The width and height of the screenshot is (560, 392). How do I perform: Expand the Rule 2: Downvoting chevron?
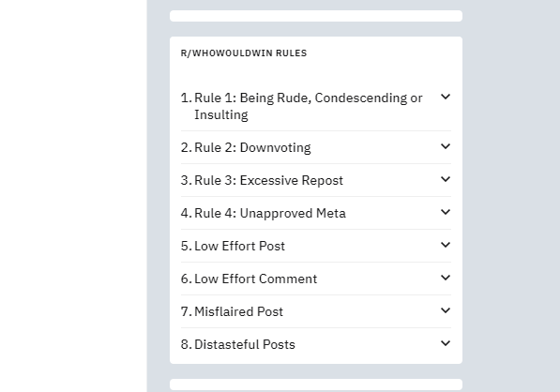pyautogui.click(x=446, y=146)
